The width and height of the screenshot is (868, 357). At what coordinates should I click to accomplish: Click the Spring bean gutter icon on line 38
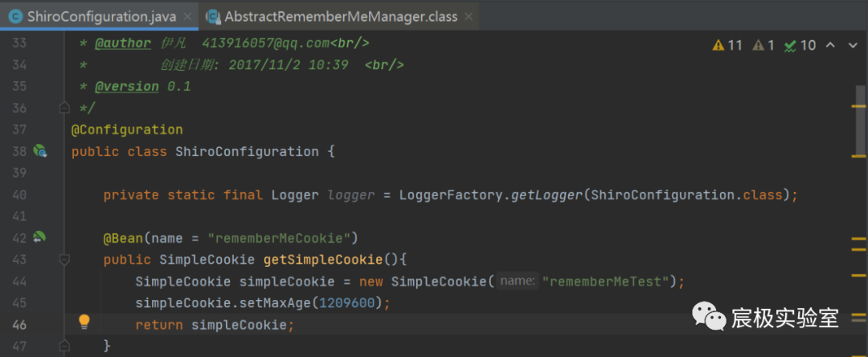(x=39, y=151)
